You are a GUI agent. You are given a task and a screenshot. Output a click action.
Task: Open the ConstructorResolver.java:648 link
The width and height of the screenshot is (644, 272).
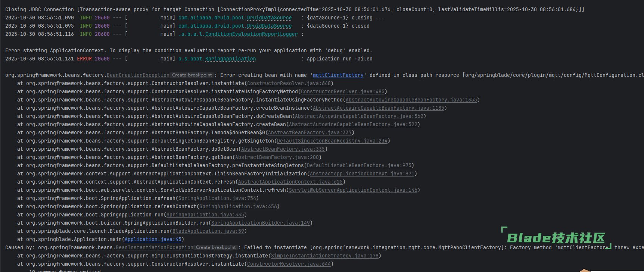point(289,84)
